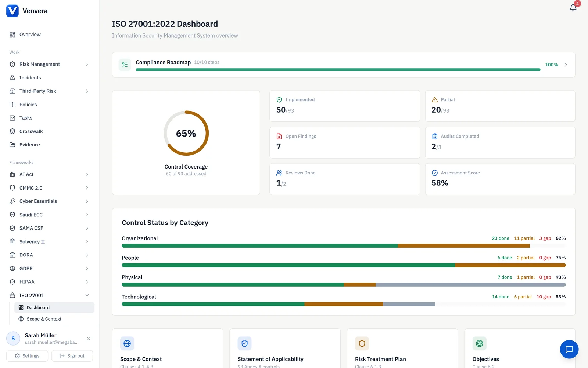Click the Open Findings stat card
Image resolution: width=588 pixels, height=368 pixels.
point(345,142)
